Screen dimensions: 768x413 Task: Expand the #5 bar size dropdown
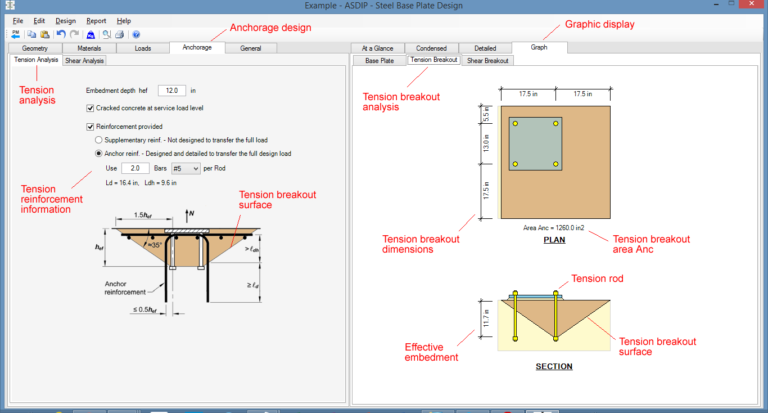point(185,169)
